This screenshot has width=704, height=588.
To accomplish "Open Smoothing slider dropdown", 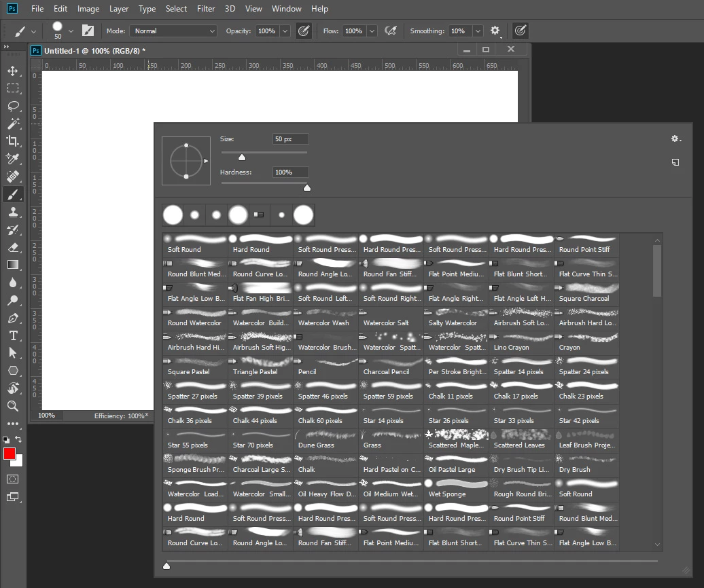I will pyautogui.click(x=478, y=31).
